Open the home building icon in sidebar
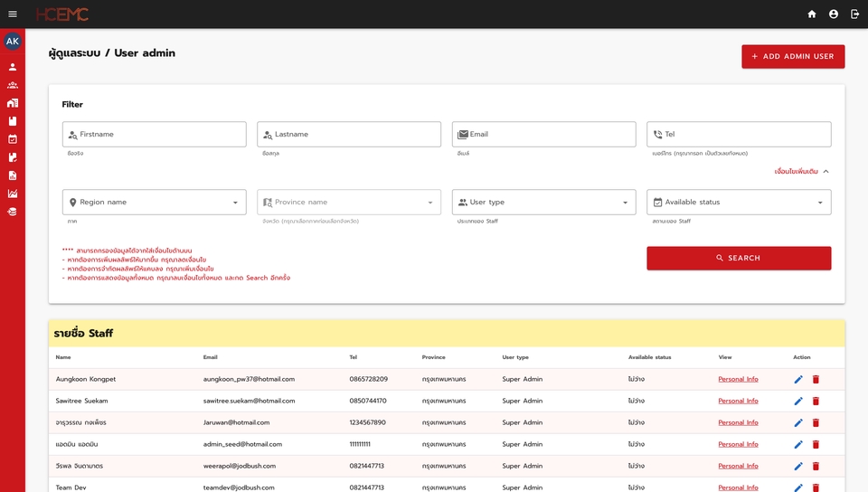868x492 pixels. tap(12, 103)
